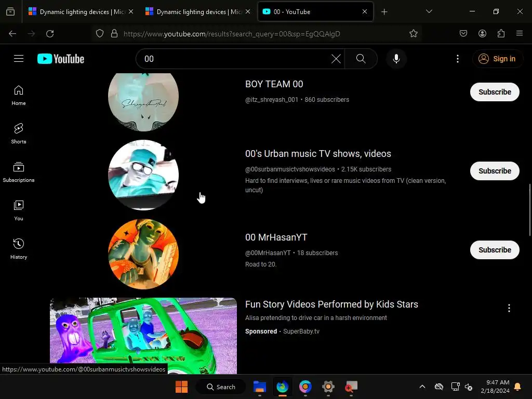Click page vertical scrollbar thumb
Screen dimensions: 532x399
[530, 210]
